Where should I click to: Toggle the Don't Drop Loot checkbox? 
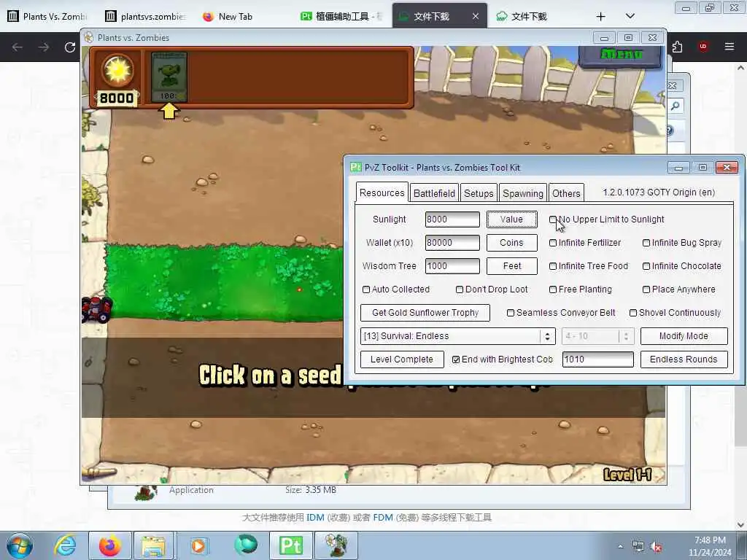click(x=460, y=289)
